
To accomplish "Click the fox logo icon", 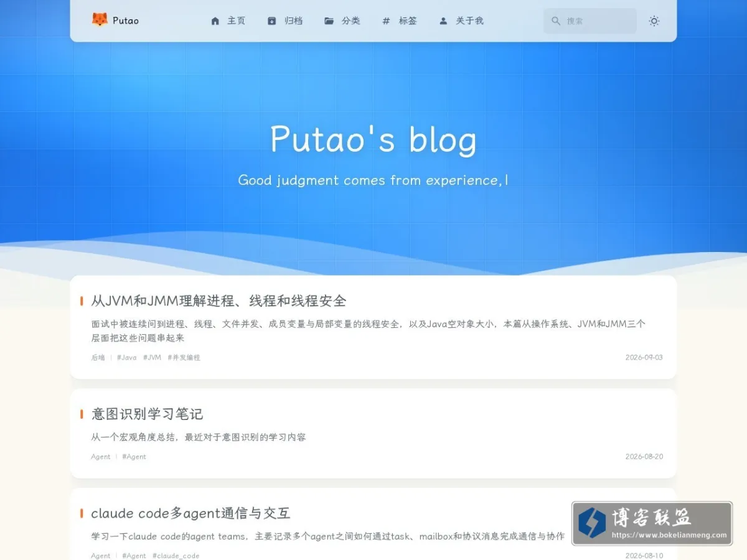I will coord(100,20).
